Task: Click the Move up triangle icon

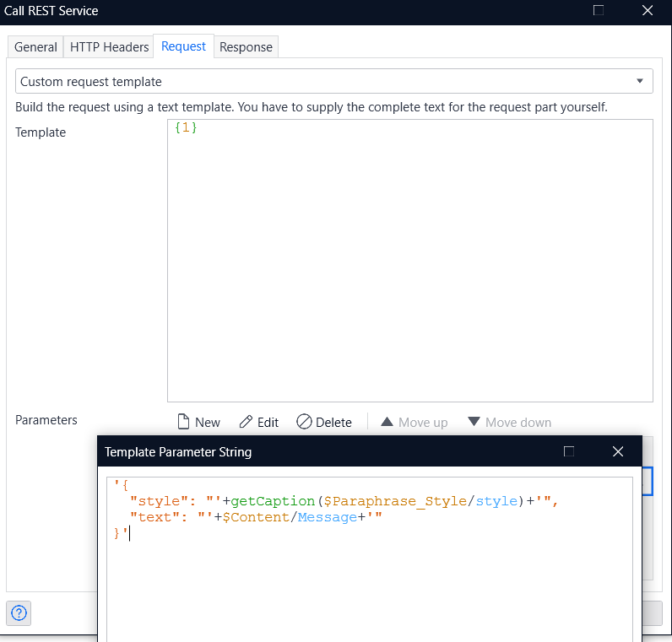Action: tap(387, 422)
